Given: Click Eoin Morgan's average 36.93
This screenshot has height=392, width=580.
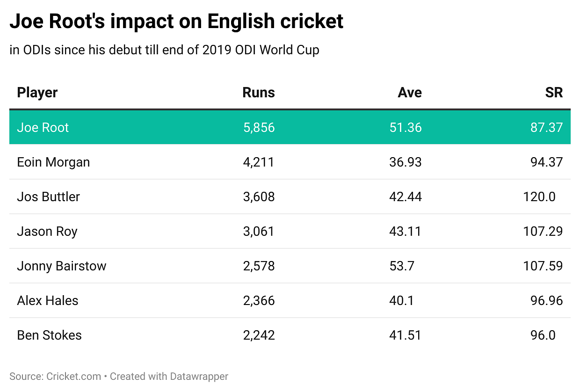Looking at the screenshot, I should [405, 162].
